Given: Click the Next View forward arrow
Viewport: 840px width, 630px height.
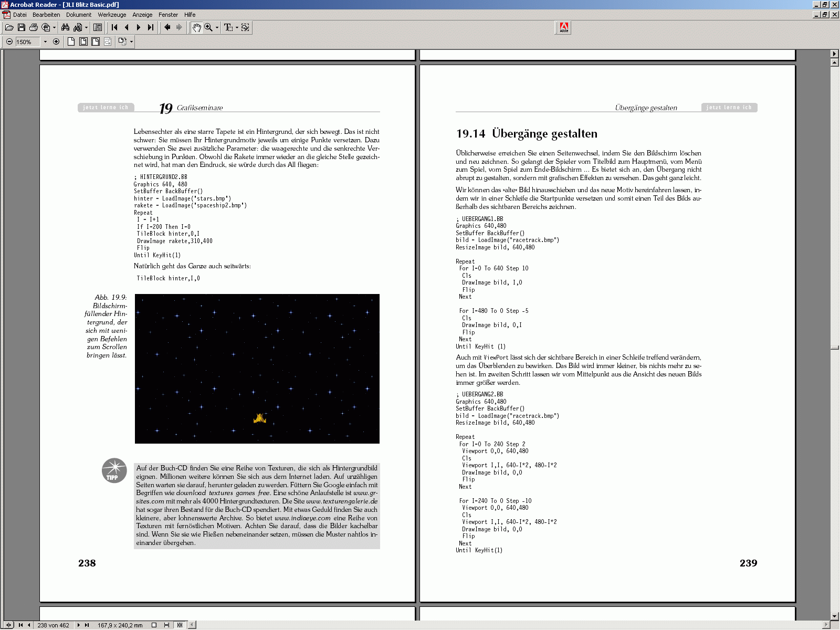Looking at the screenshot, I should pyautogui.click(x=180, y=27).
